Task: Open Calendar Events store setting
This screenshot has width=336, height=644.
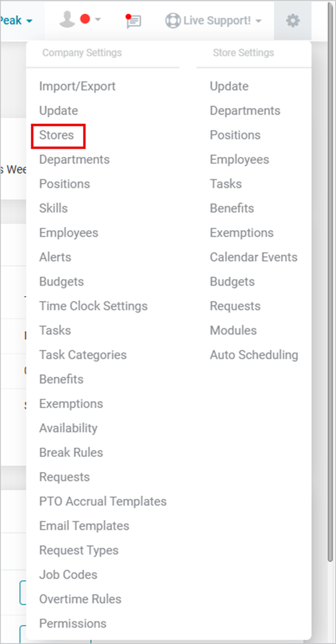Action: pyautogui.click(x=254, y=257)
